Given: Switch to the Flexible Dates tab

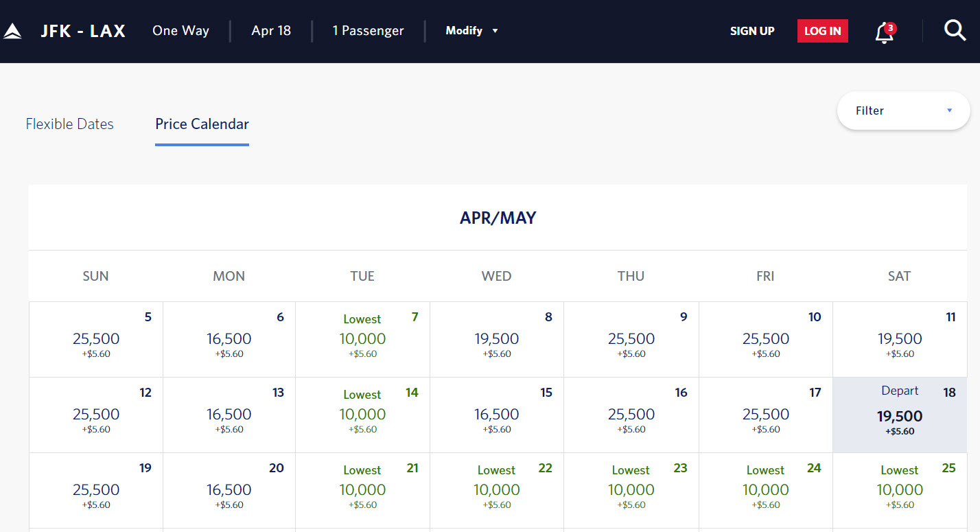Looking at the screenshot, I should [x=69, y=124].
